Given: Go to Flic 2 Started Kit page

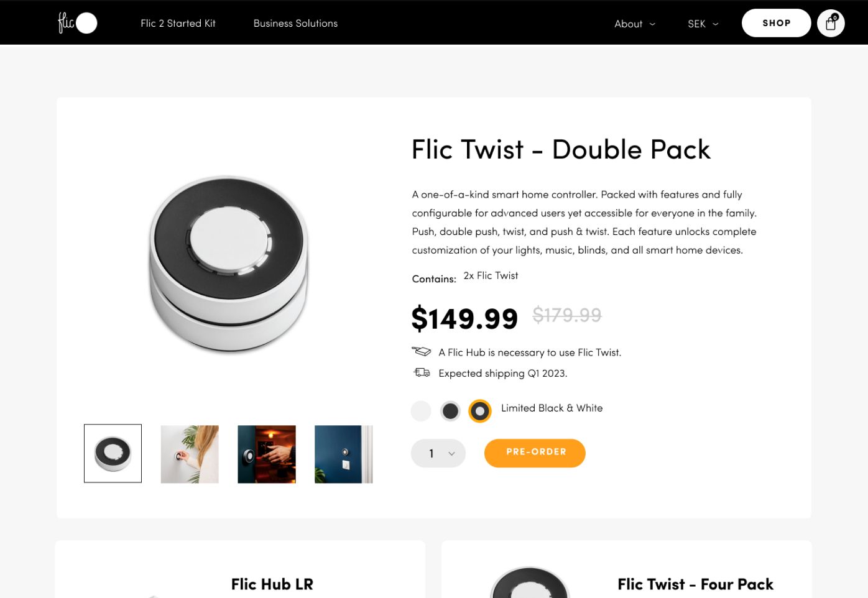Looking at the screenshot, I should [178, 23].
